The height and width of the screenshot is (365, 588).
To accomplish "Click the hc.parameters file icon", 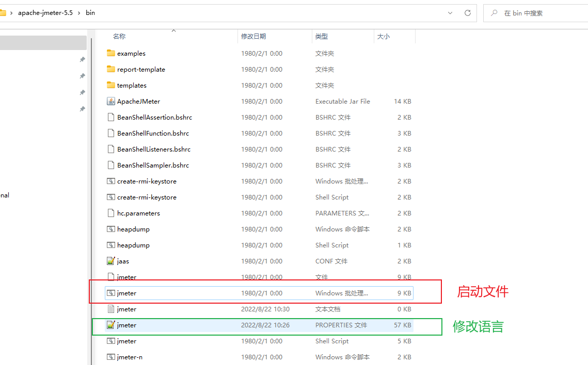I will (x=110, y=213).
